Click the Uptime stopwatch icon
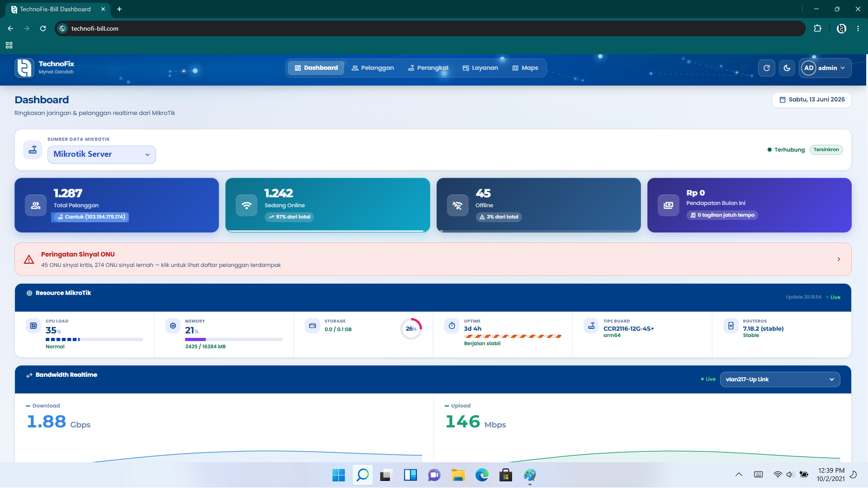The image size is (868, 488). [452, 326]
